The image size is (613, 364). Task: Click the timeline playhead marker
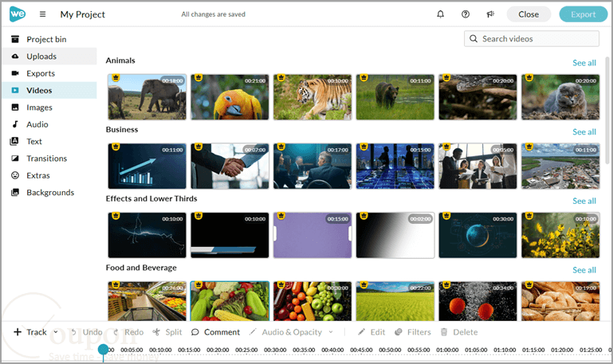(103, 350)
